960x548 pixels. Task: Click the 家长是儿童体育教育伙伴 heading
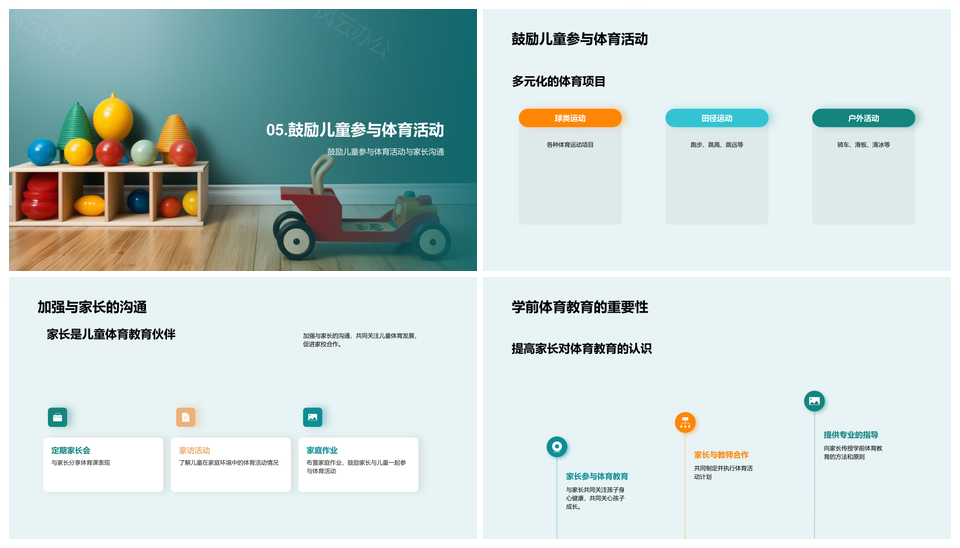click(x=111, y=334)
